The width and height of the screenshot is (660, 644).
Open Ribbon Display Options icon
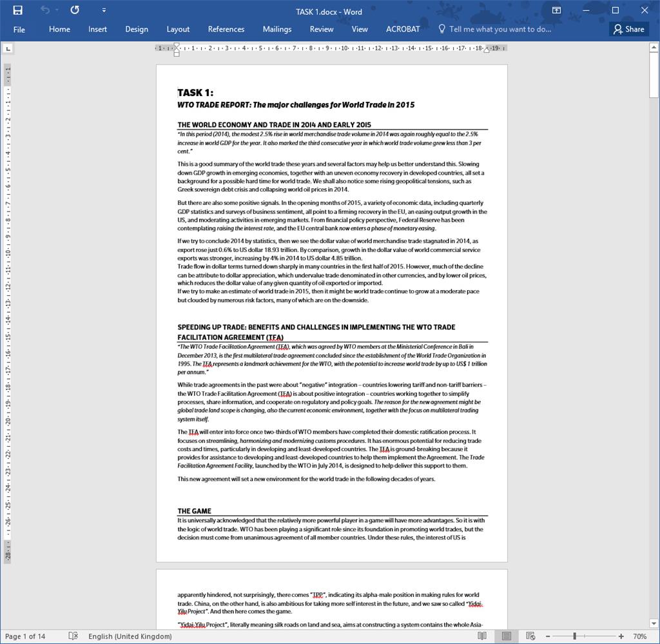(556, 10)
